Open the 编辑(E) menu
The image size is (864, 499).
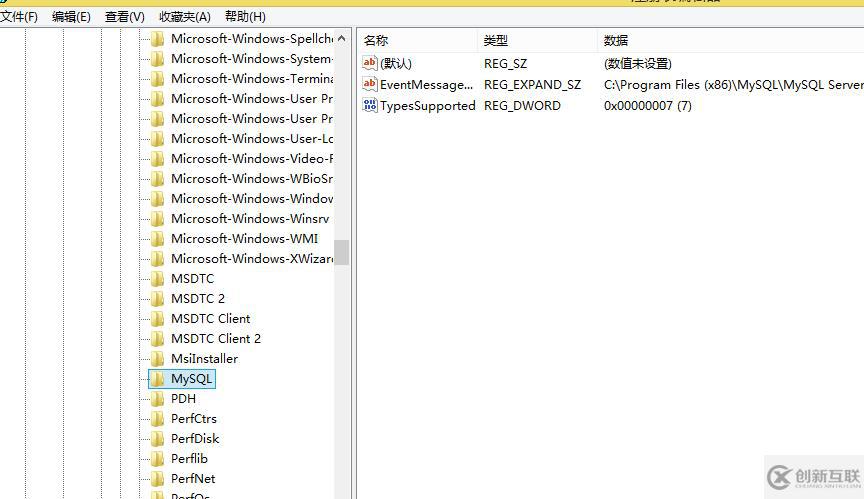pyautogui.click(x=71, y=17)
